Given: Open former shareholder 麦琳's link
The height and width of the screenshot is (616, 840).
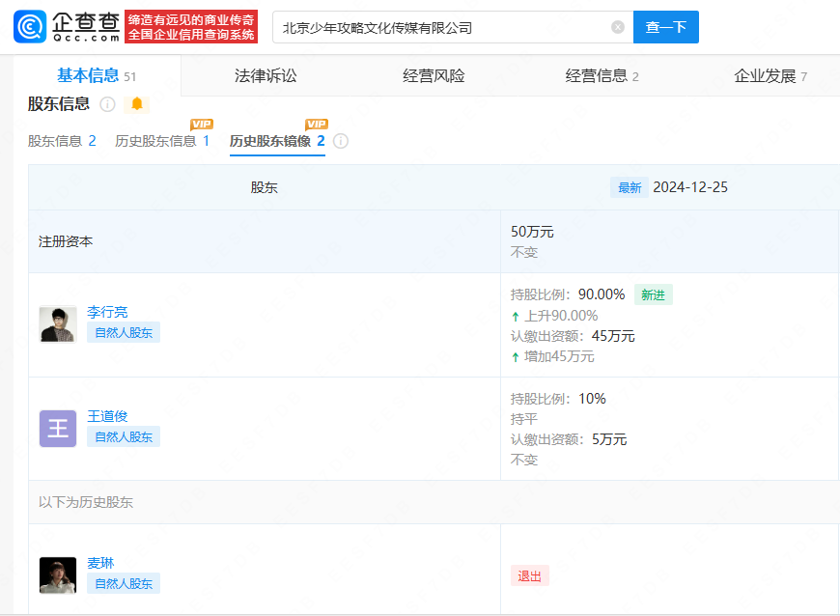Looking at the screenshot, I should [100, 563].
